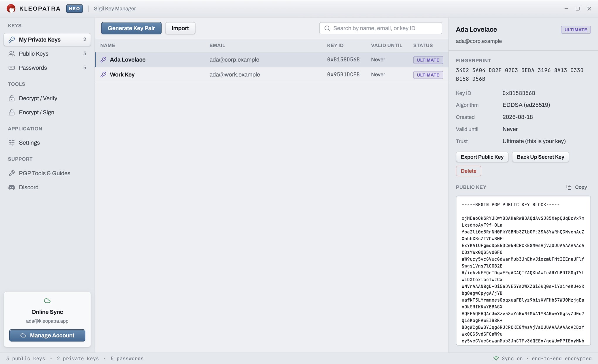This screenshot has width=598, height=364.
Task: Click the Kleopatra logo icon
Action: [11, 8]
